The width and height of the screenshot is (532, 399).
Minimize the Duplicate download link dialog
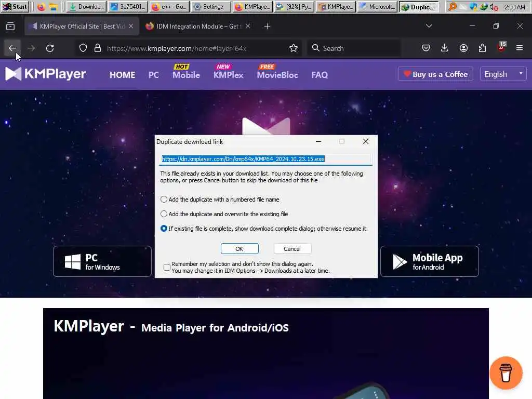pyautogui.click(x=318, y=141)
